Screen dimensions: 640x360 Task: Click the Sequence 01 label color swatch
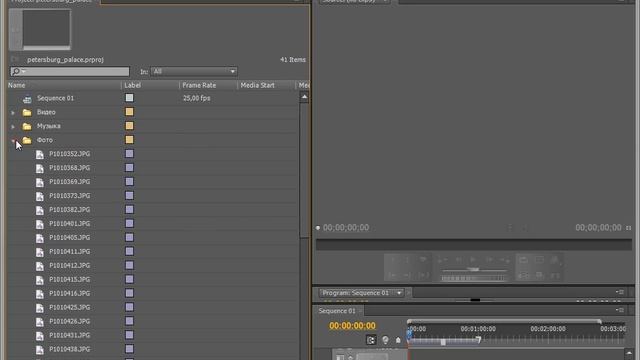pyautogui.click(x=129, y=98)
